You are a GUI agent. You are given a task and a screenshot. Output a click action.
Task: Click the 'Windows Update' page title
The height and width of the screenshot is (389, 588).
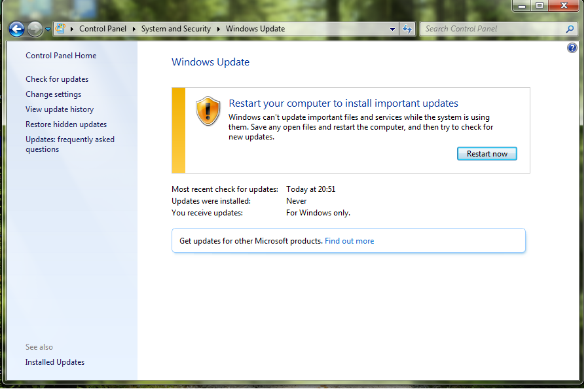[210, 62]
